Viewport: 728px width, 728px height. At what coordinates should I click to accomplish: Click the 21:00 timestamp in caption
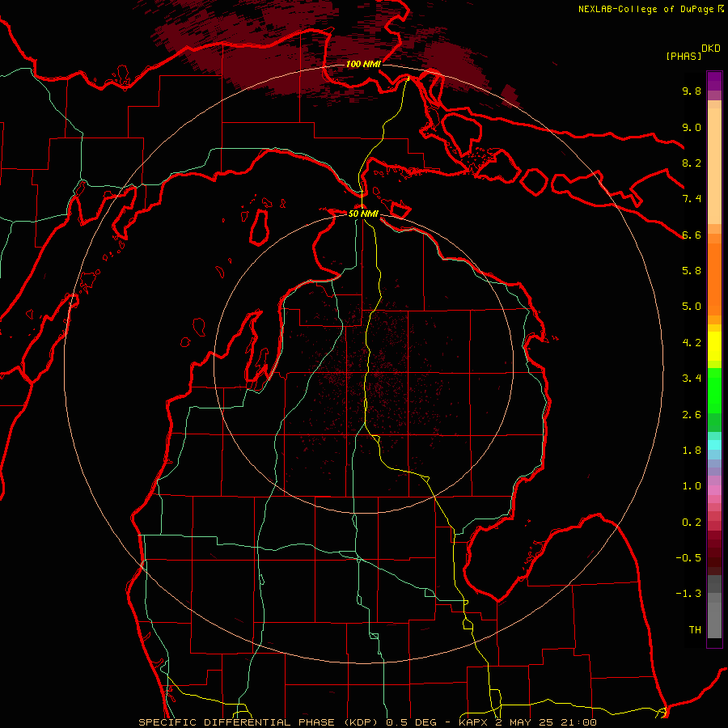click(577, 722)
